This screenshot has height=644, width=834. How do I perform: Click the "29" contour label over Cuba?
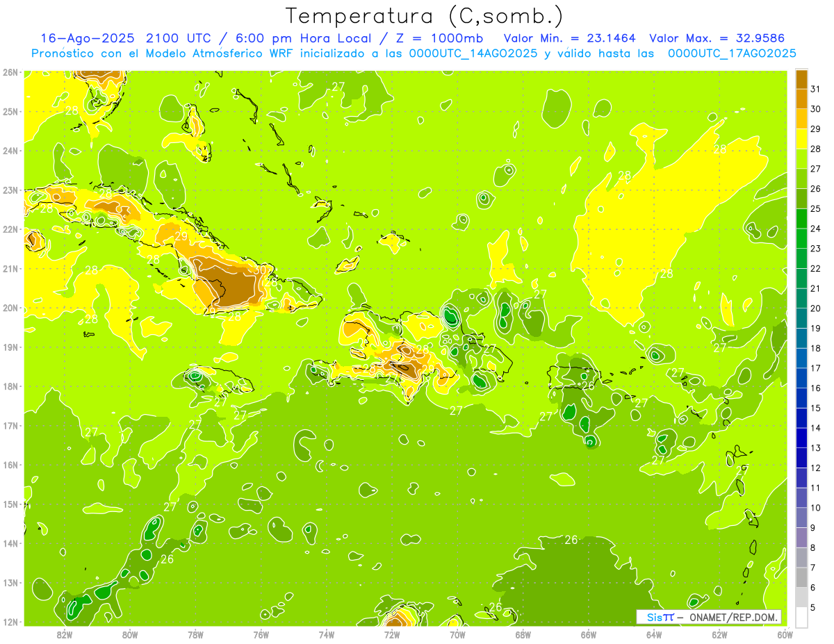[x=181, y=236]
